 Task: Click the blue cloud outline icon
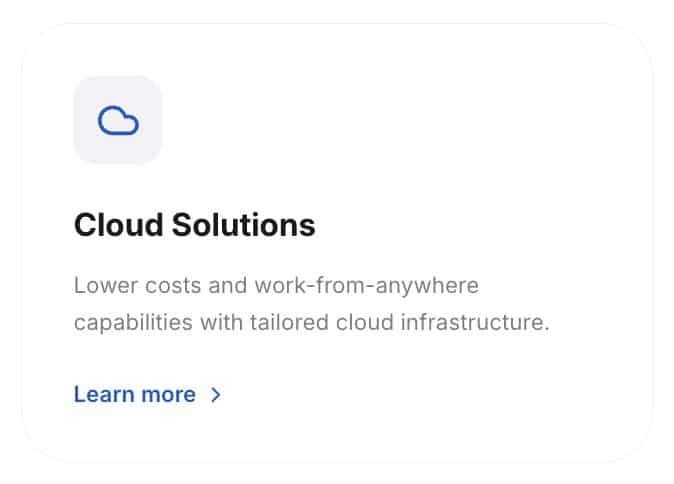pyautogui.click(x=118, y=121)
